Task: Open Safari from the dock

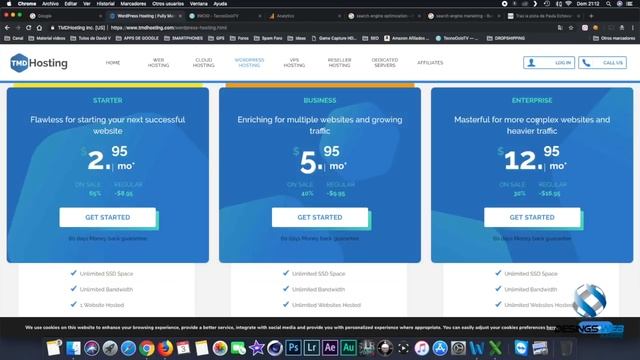Action: click(x=128, y=348)
